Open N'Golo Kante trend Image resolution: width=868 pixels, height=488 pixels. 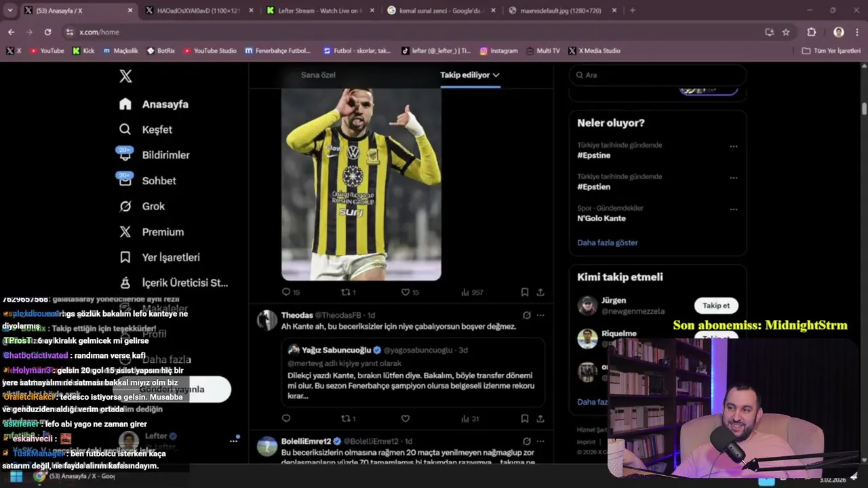[x=601, y=218]
